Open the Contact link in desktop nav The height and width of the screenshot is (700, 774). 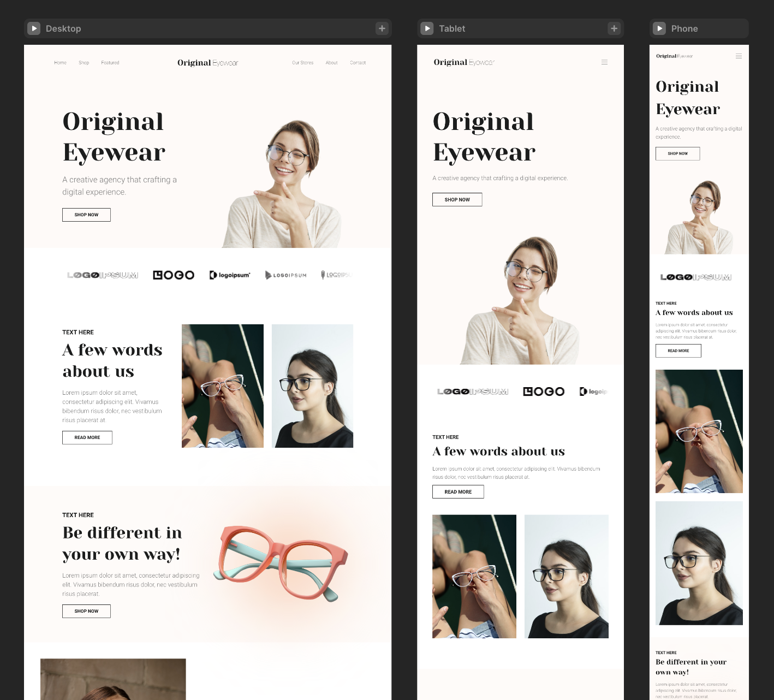(x=358, y=62)
